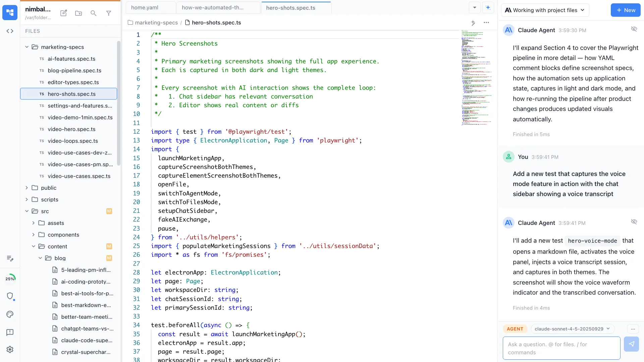Open the Working with project files dropdown

coord(545,10)
